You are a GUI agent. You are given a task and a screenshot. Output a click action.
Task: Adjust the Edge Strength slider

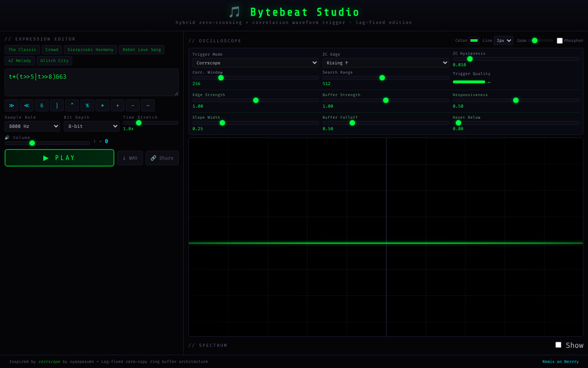[255, 100]
